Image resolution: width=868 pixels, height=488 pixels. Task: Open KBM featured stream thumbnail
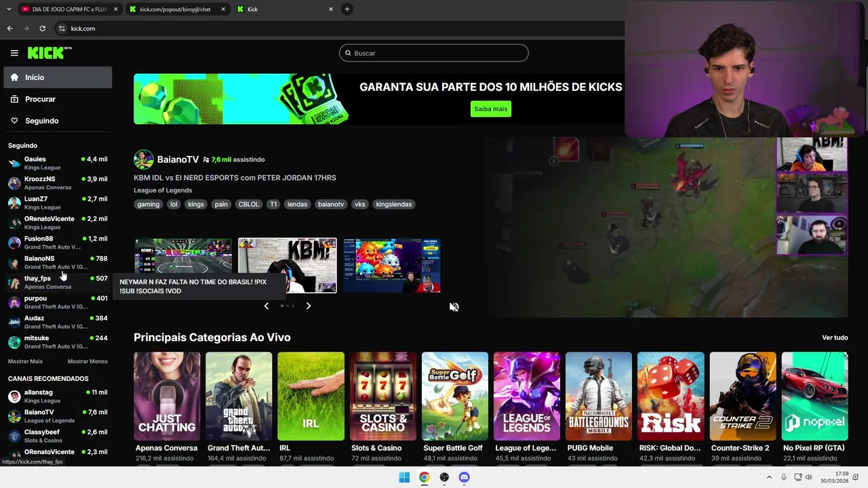click(x=288, y=265)
